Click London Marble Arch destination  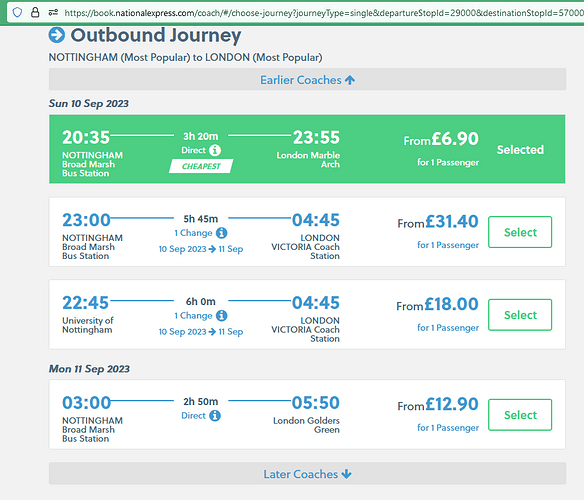(308, 159)
